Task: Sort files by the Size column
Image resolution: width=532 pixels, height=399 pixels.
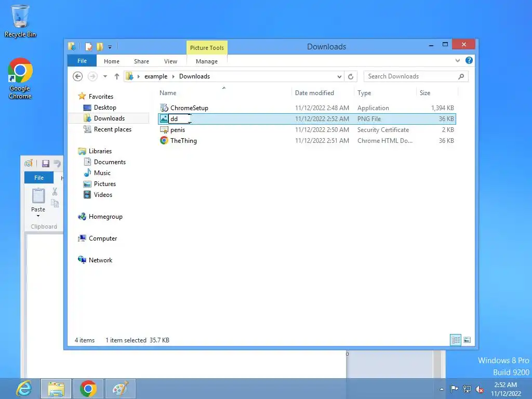Action: [425, 93]
